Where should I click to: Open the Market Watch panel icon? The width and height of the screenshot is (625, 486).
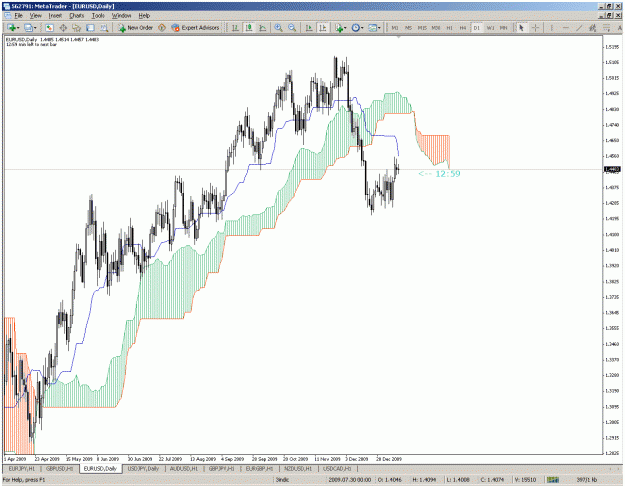point(49,28)
